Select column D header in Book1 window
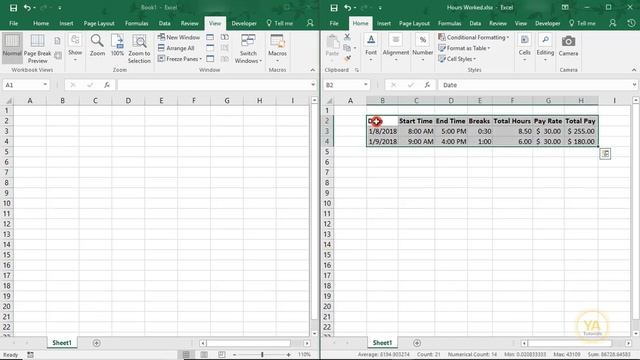 (128, 100)
